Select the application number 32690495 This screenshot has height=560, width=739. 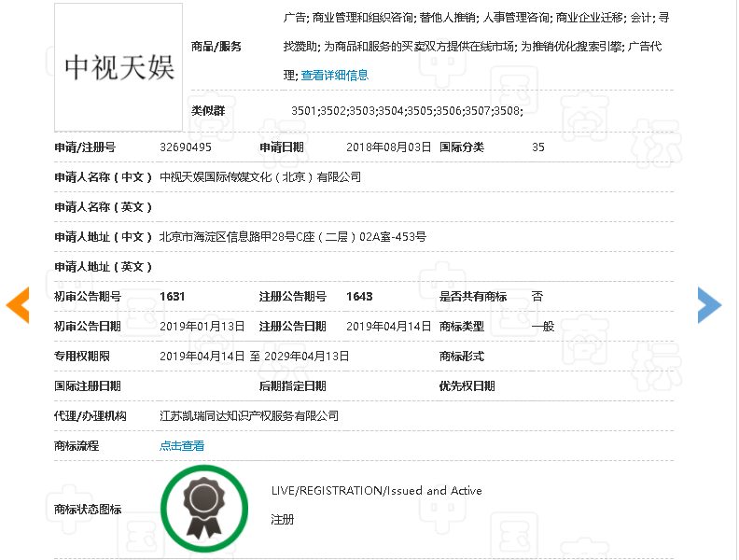click(x=186, y=147)
